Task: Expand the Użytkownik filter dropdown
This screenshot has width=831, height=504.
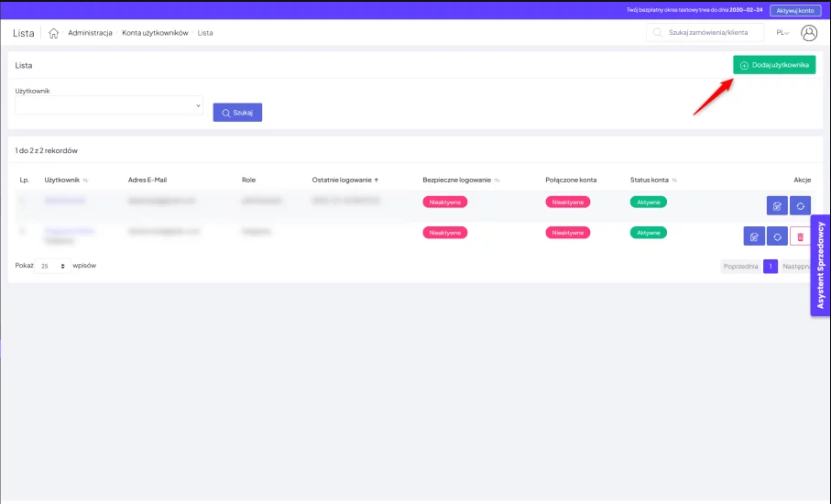Action: [x=108, y=105]
